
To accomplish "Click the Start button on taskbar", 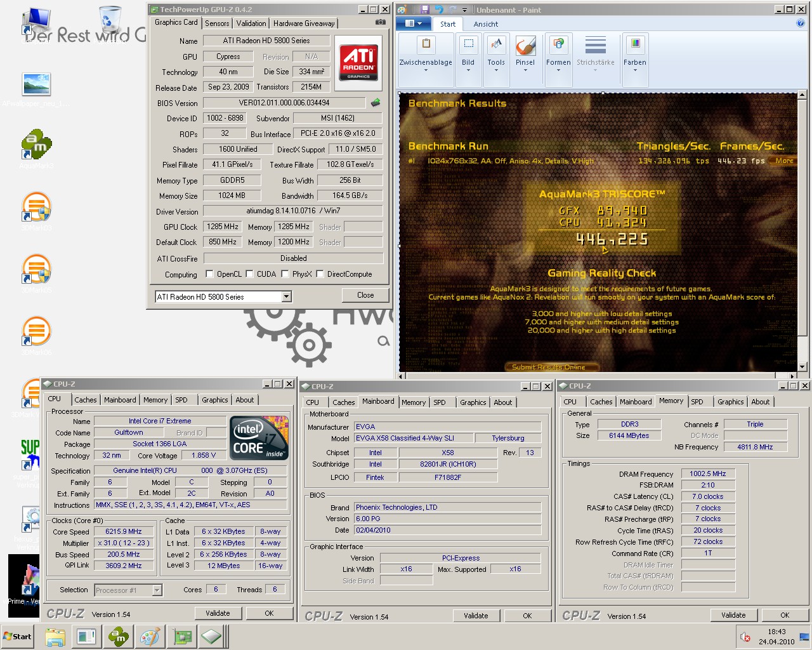I will click(x=18, y=637).
